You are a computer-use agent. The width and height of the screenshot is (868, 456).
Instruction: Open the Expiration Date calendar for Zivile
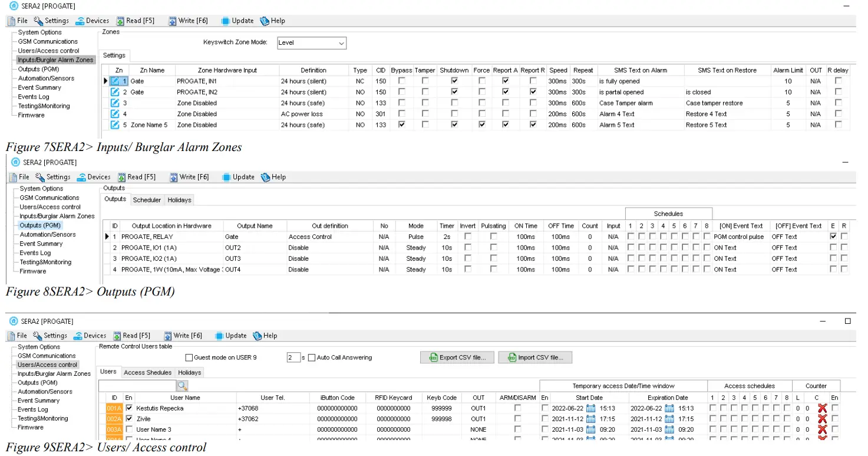(x=669, y=419)
